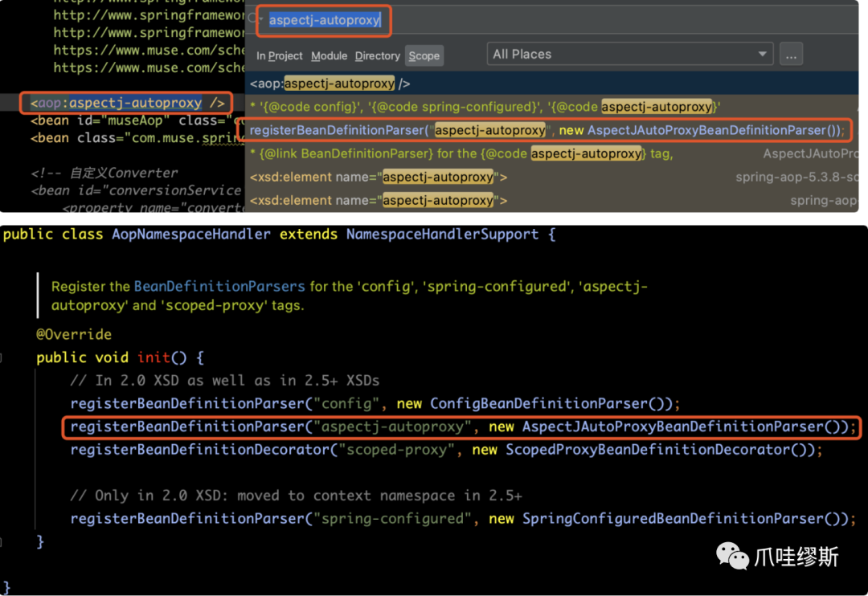Select the '{@link BeanDefinitionParser}' result row
The image size is (868, 596).
click(x=551, y=153)
